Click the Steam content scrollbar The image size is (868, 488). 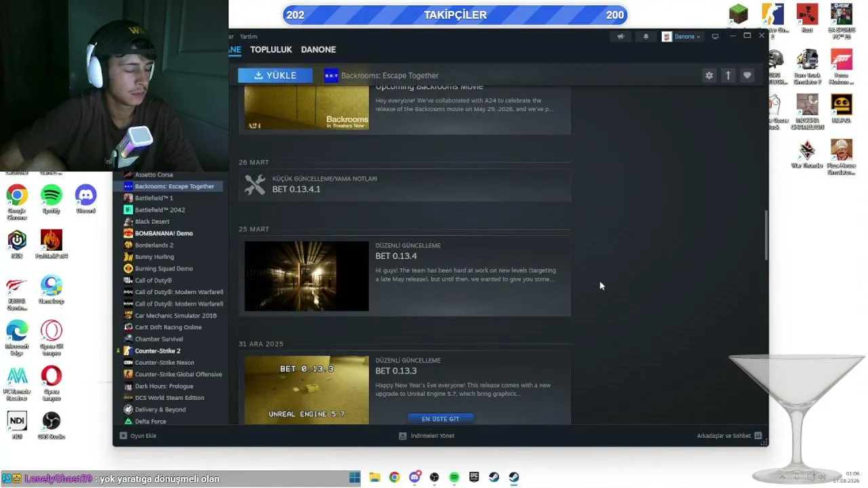pyautogui.click(x=766, y=235)
